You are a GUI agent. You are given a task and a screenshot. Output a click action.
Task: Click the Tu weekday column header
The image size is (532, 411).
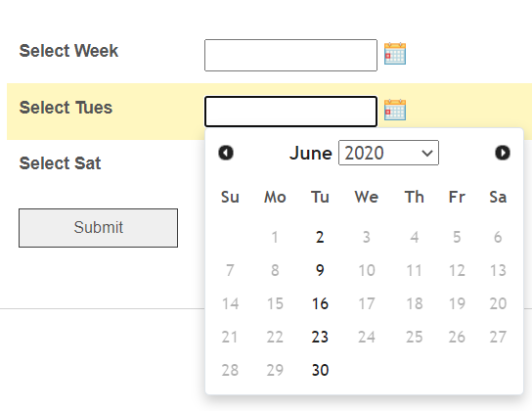(320, 198)
